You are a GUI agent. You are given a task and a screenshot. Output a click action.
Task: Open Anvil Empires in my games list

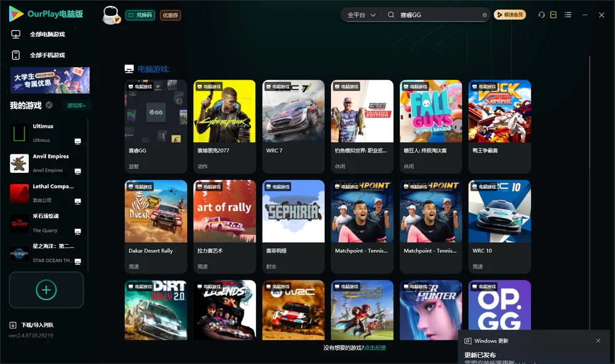pyautogui.click(x=46, y=163)
